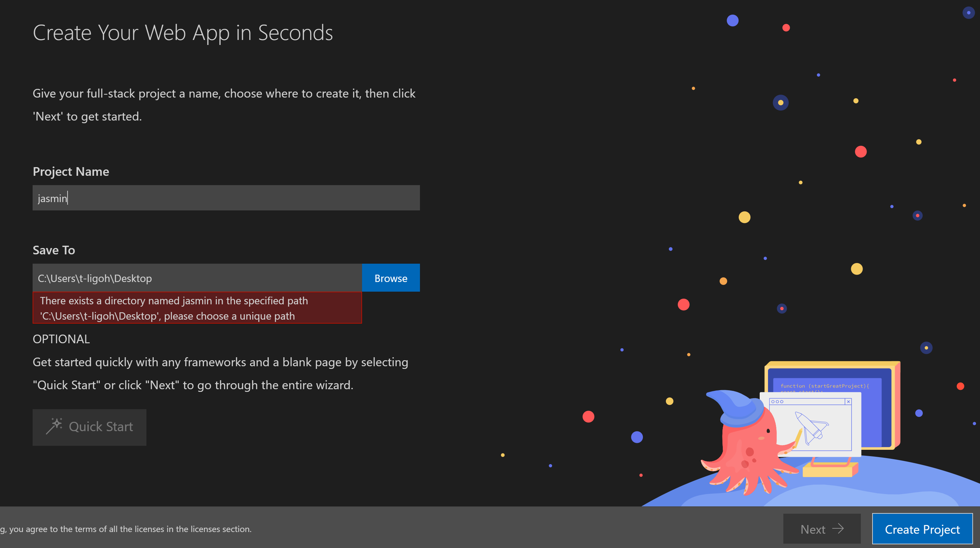Screen dimensions: 980x548
Task: Click the magic wand icon on Quick Start
Action: click(54, 426)
